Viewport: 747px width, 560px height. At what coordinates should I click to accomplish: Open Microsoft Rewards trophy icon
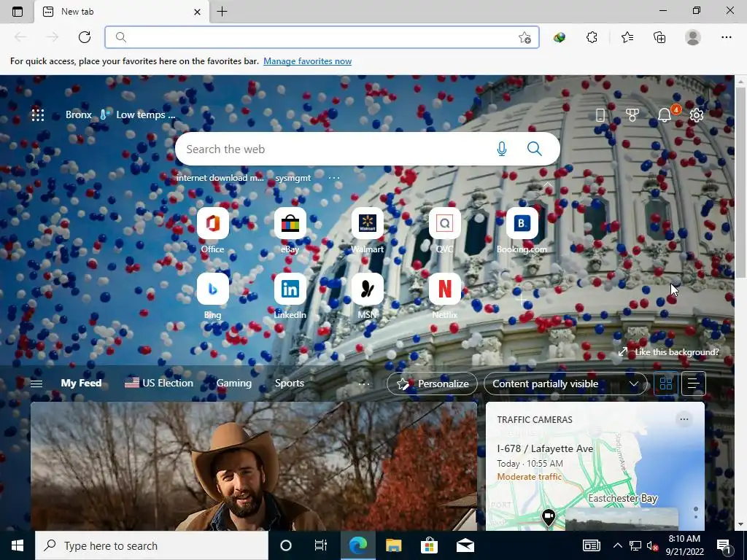point(632,114)
